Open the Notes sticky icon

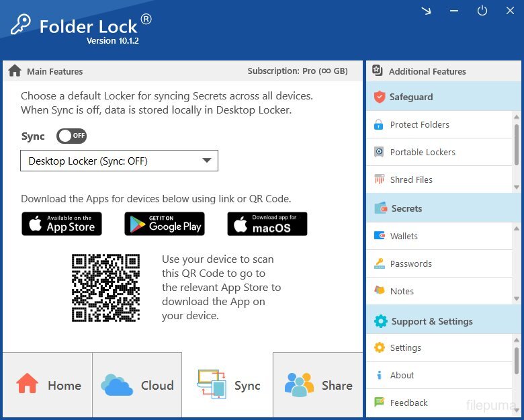tap(380, 290)
